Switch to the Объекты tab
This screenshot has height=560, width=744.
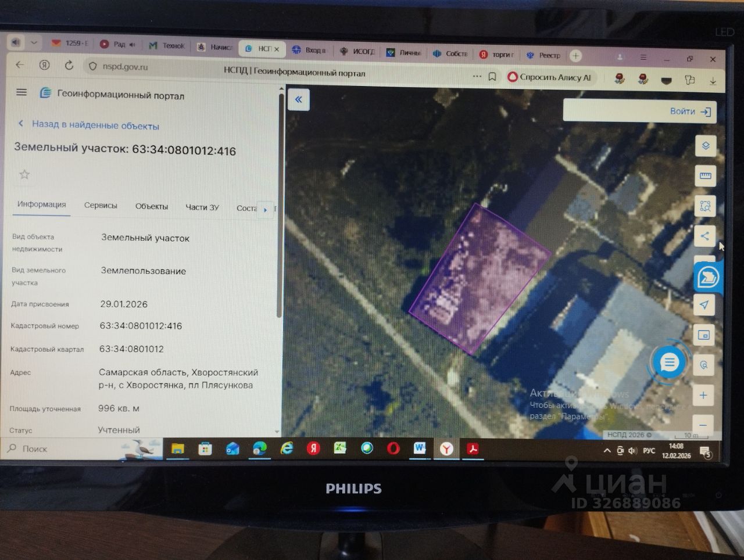pos(151,206)
